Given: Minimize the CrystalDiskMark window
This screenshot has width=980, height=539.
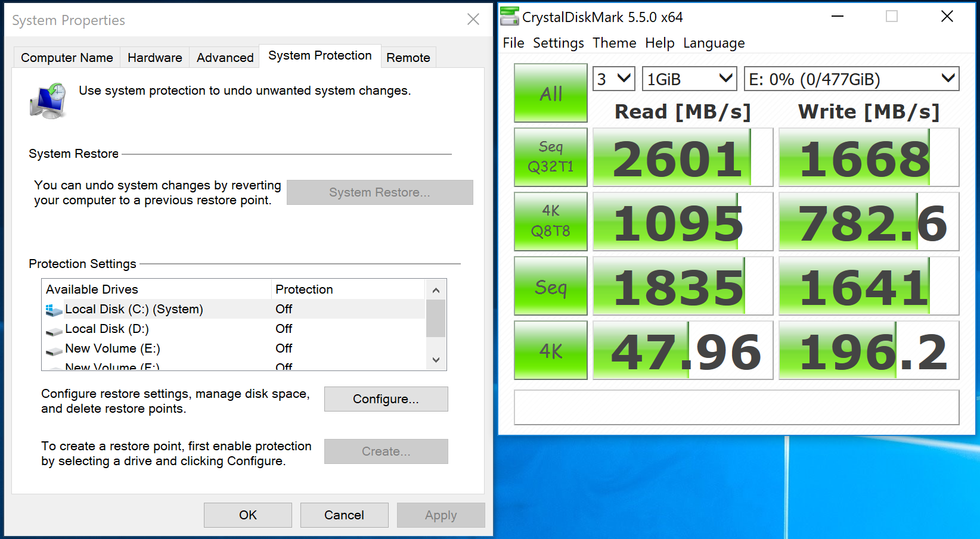Looking at the screenshot, I should [838, 17].
